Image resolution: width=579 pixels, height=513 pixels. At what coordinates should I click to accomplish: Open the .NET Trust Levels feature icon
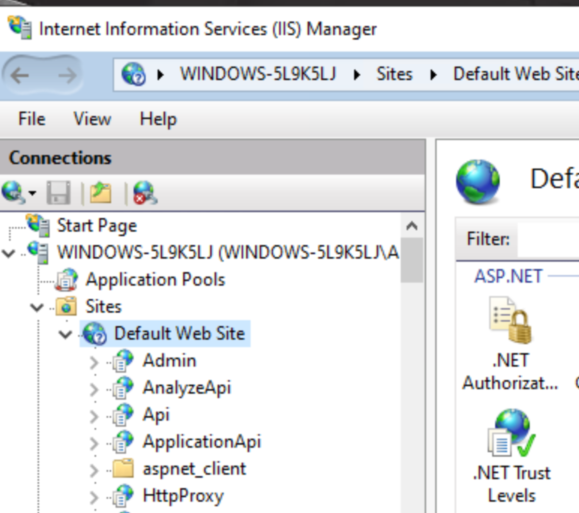pos(511,433)
